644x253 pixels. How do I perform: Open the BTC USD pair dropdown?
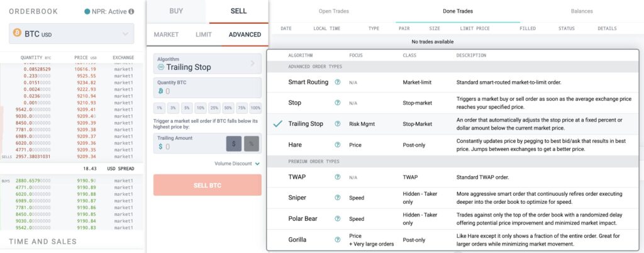pos(72,34)
